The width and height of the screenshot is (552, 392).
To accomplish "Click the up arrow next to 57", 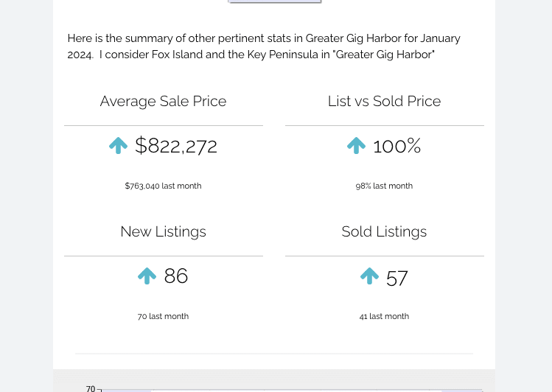I will click(x=369, y=276).
